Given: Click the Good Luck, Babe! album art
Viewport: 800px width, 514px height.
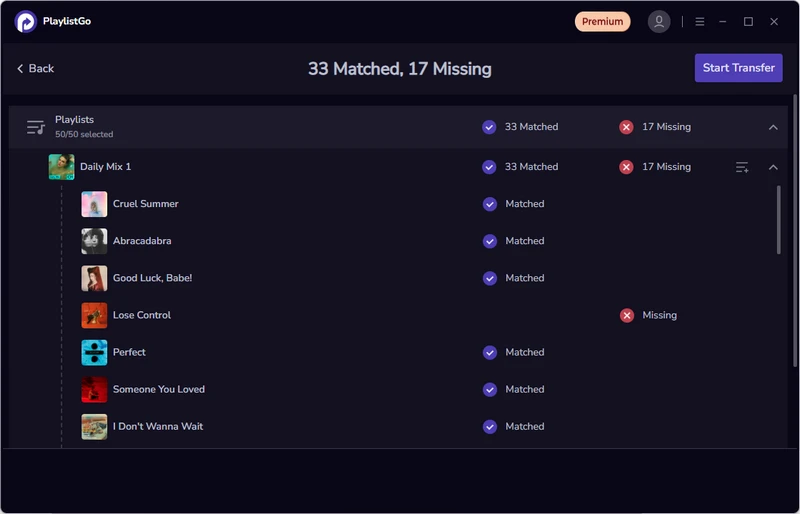Looking at the screenshot, I should [x=94, y=278].
